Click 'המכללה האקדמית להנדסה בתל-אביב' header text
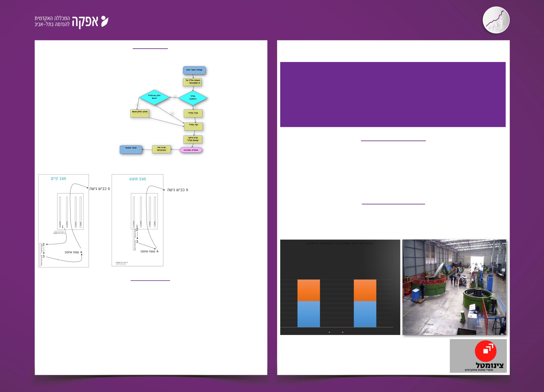This screenshot has width=544, height=392. 52,21
